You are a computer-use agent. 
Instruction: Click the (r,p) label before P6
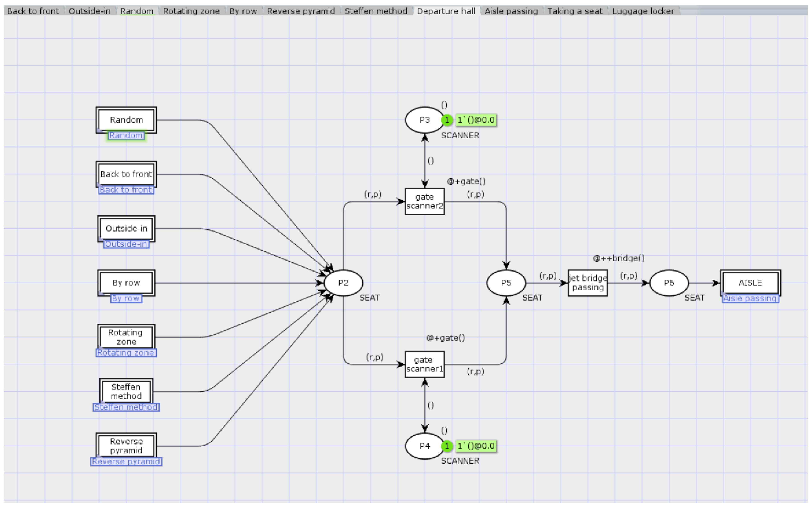pyautogui.click(x=629, y=276)
